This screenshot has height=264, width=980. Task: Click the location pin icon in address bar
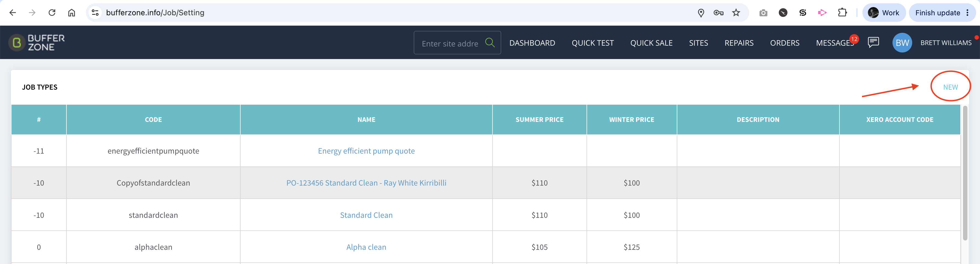(x=701, y=13)
